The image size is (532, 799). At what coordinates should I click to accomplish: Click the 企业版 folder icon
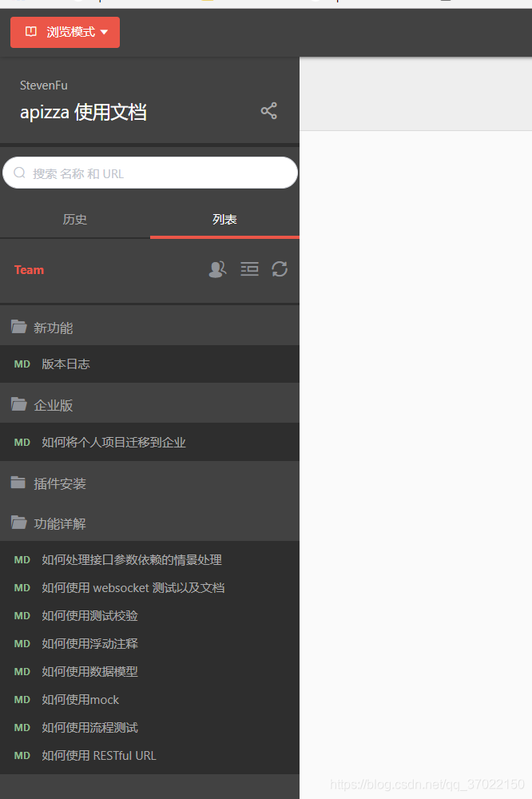click(19, 404)
